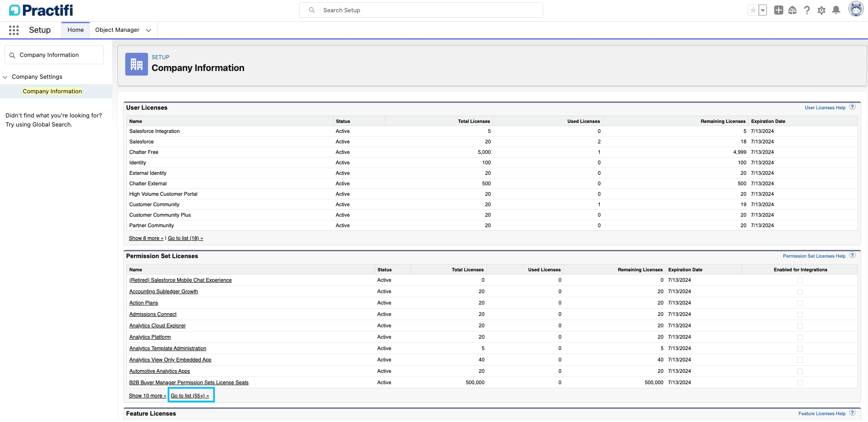Image resolution: width=868 pixels, height=422 pixels.
Task: Toggle integrations checkbox for Analytics Cloud Explorer
Action: pos(800,326)
